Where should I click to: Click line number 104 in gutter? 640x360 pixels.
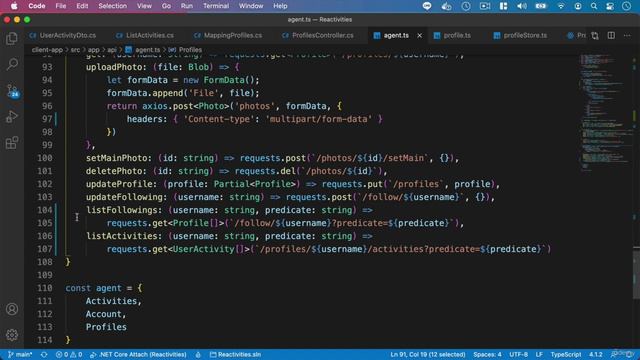point(45,210)
